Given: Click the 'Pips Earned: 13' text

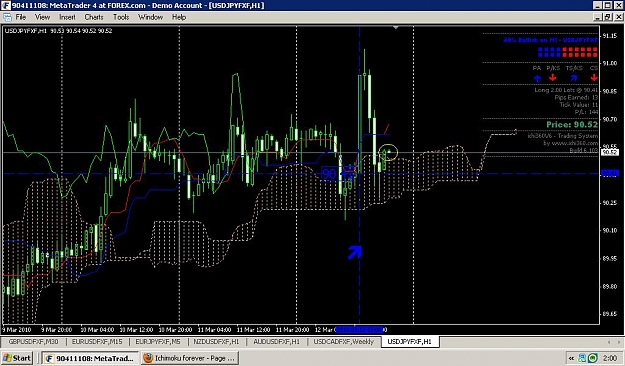Looking at the screenshot, I should point(576,97).
